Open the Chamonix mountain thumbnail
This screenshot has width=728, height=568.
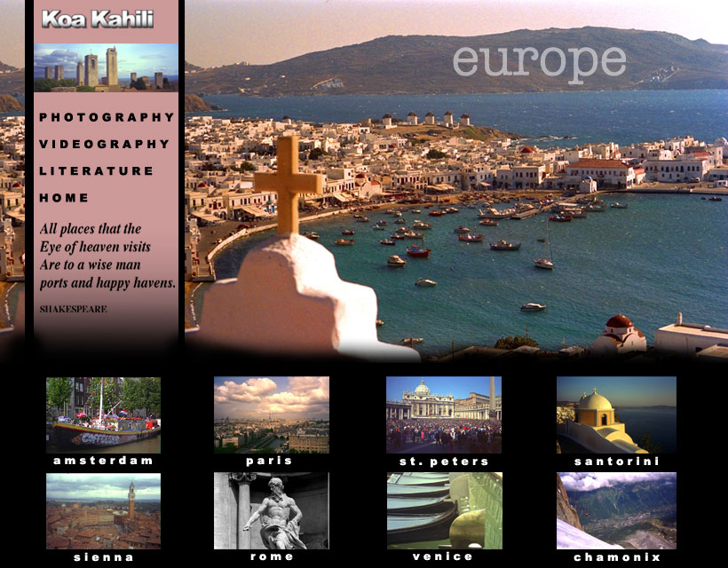coord(616,510)
